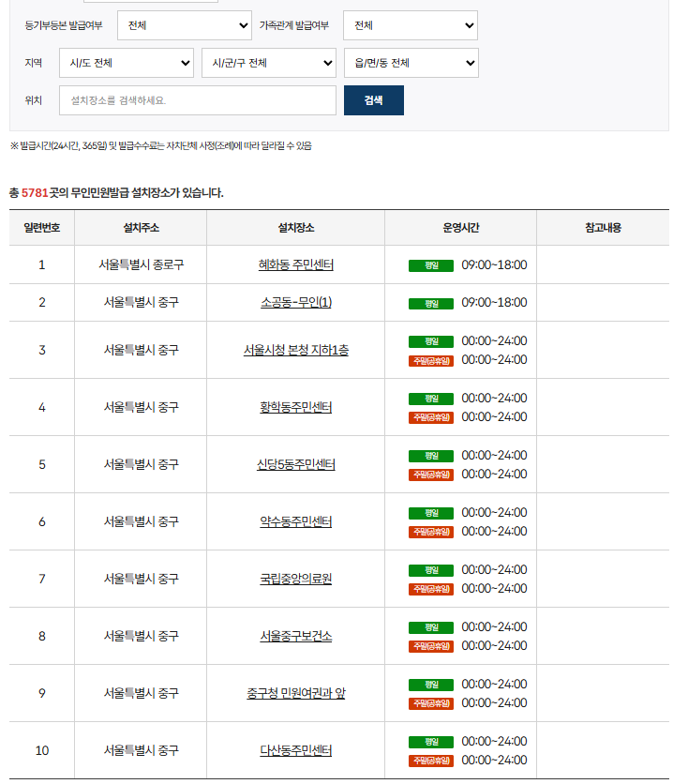Expand the 가족관계 발급여부 dropdown
The height and width of the screenshot is (784, 688).
(x=410, y=25)
